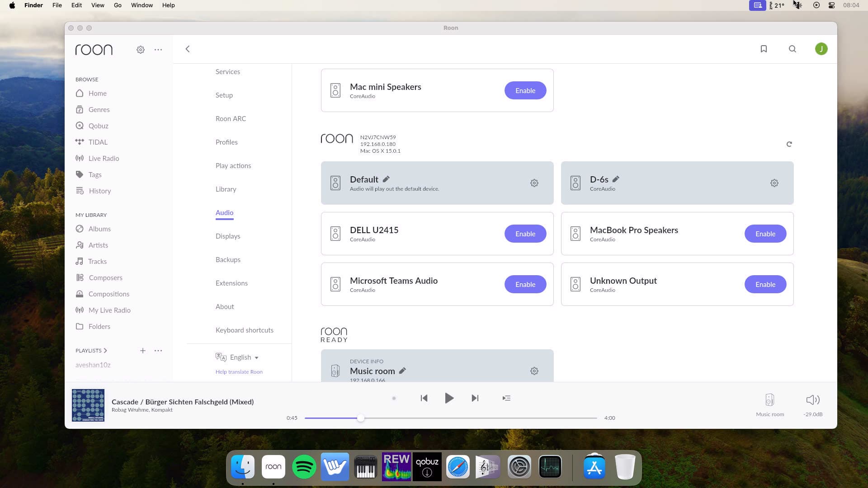
Task: Edit the Default device name
Action: pyautogui.click(x=386, y=179)
